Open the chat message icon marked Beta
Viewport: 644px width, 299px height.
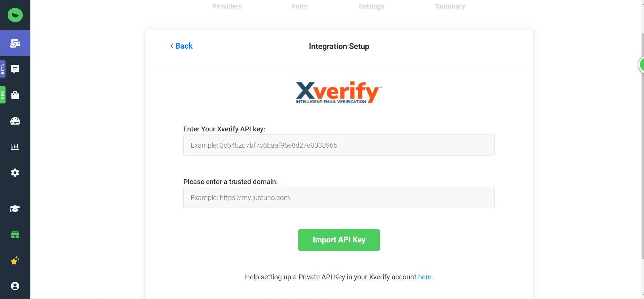pyautogui.click(x=15, y=69)
